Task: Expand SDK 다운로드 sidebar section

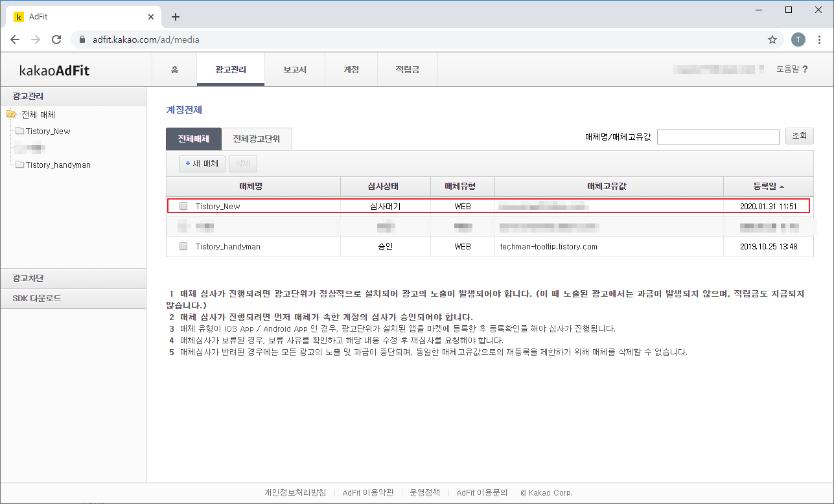Action: tap(73, 299)
